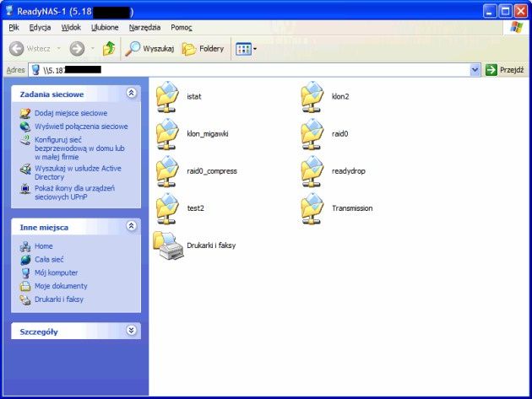Select the readydrop name label

(x=349, y=171)
